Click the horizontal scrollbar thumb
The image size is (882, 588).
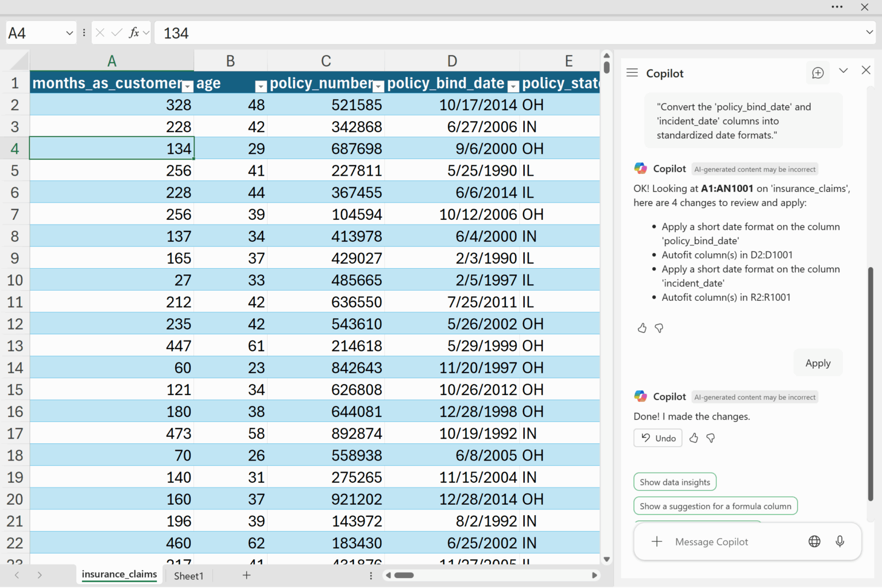404,575
